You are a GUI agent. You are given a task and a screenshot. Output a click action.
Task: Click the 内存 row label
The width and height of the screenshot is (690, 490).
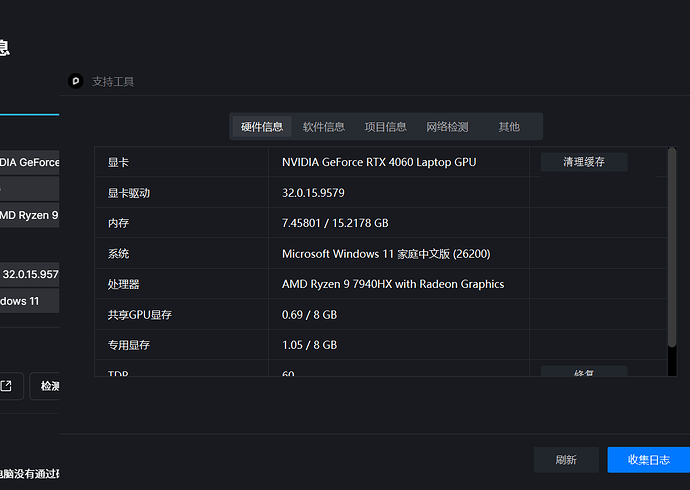click(118, 223)
